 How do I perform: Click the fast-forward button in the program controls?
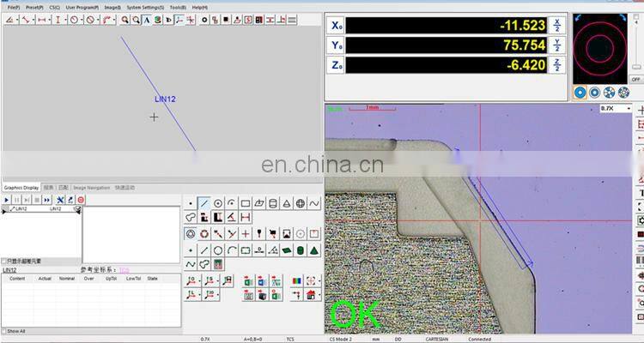(47, 200)
